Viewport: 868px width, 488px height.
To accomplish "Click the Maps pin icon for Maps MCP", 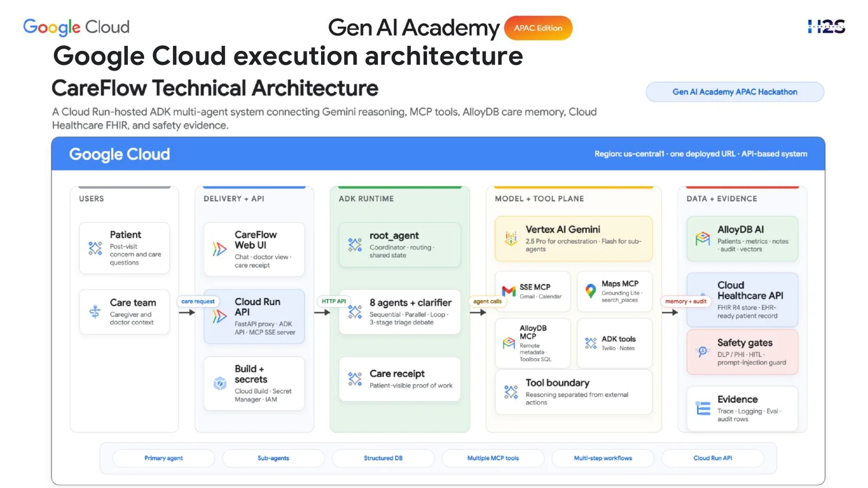I will [590, 291].
